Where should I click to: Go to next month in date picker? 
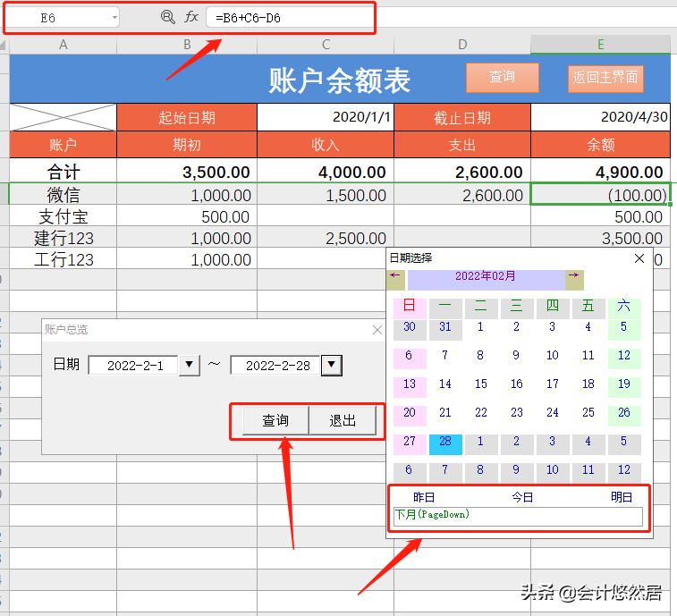pos(574,276)
